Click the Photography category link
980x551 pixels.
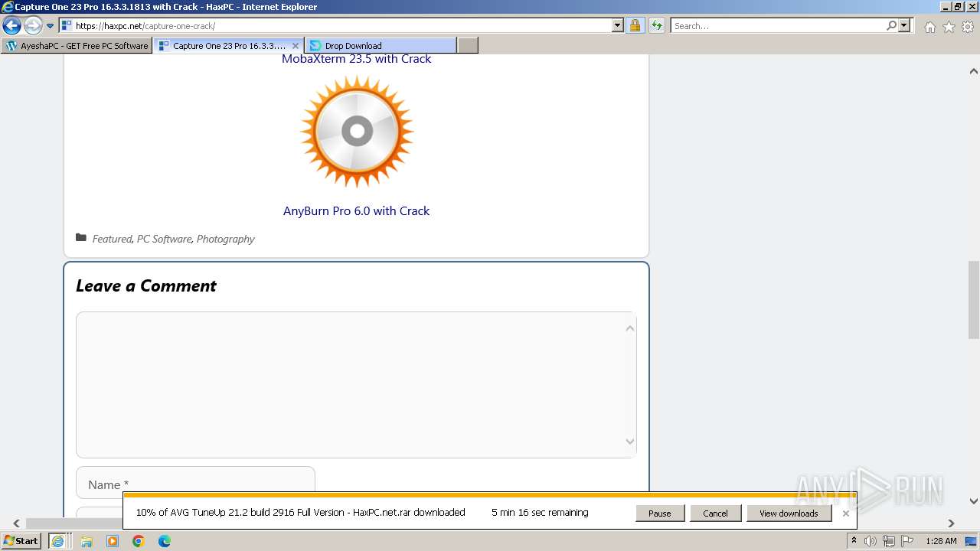(225, 239)
